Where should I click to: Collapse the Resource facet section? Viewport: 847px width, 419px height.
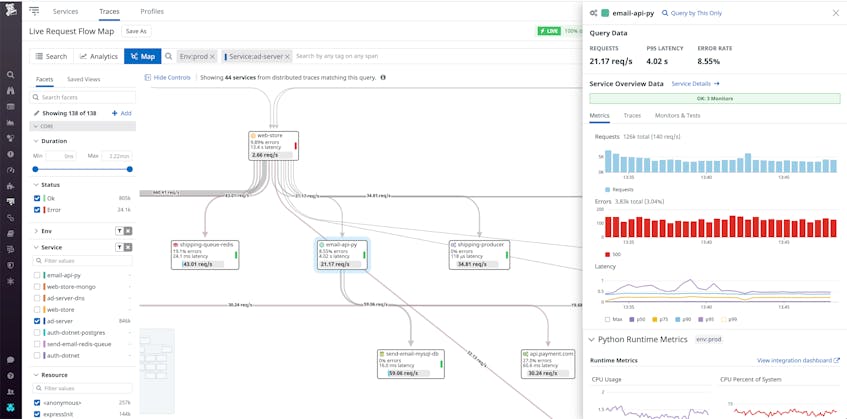click(x=36, y=375)
